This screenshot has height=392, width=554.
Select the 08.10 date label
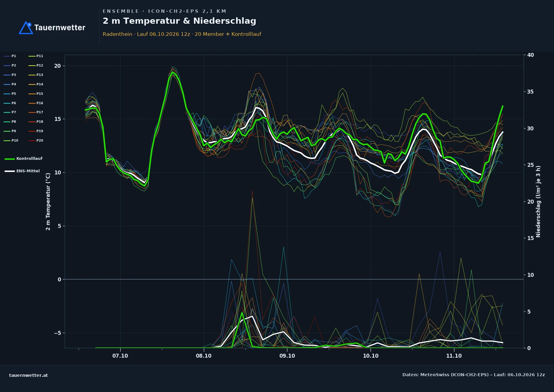[x=203, y=356]
